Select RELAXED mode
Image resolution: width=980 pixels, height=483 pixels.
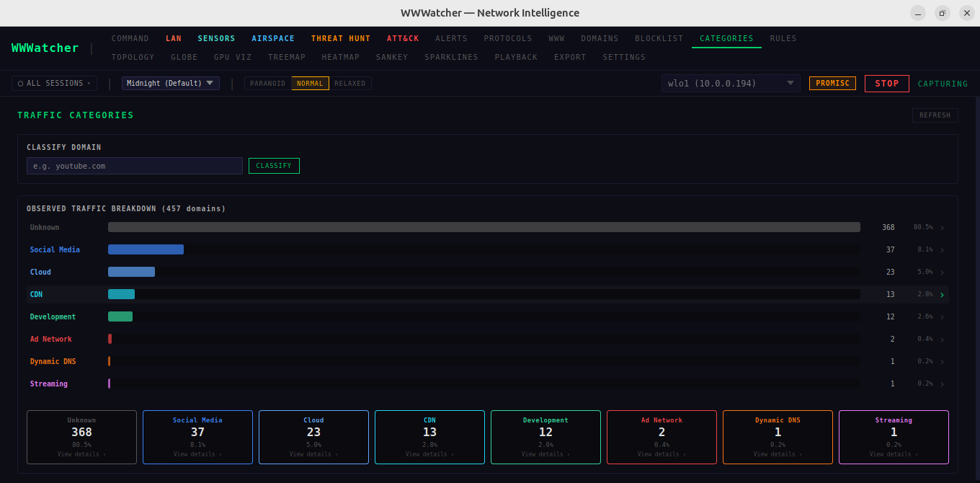tap(350, 84)
